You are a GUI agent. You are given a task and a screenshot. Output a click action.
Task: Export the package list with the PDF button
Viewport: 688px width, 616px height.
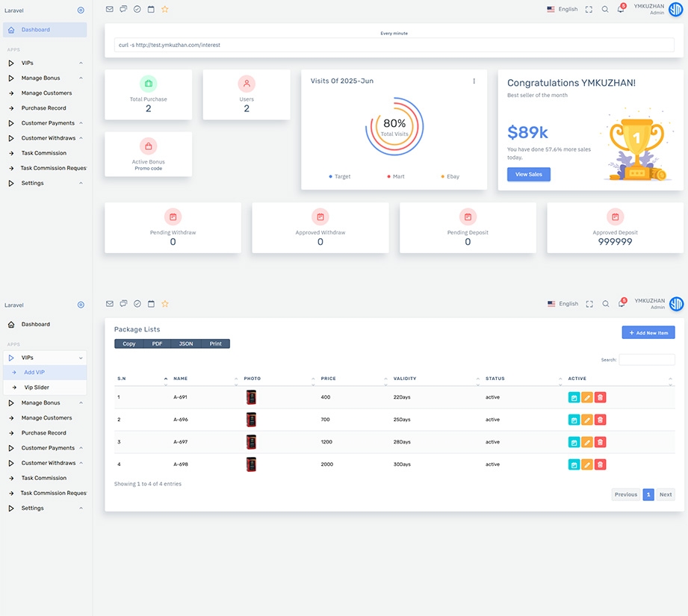[x=157, y=344]
